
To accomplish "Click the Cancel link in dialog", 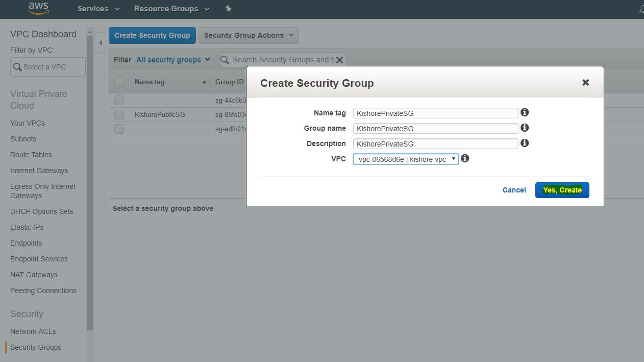I will pos(514,190).
